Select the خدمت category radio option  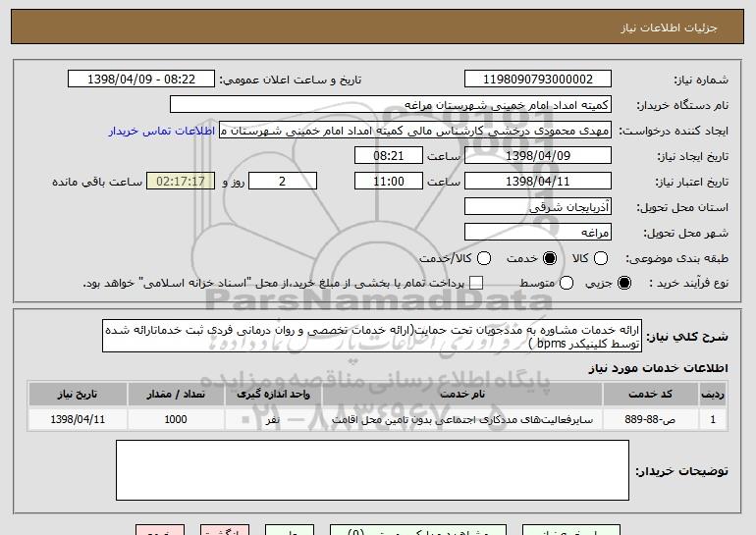pos(549,258)
